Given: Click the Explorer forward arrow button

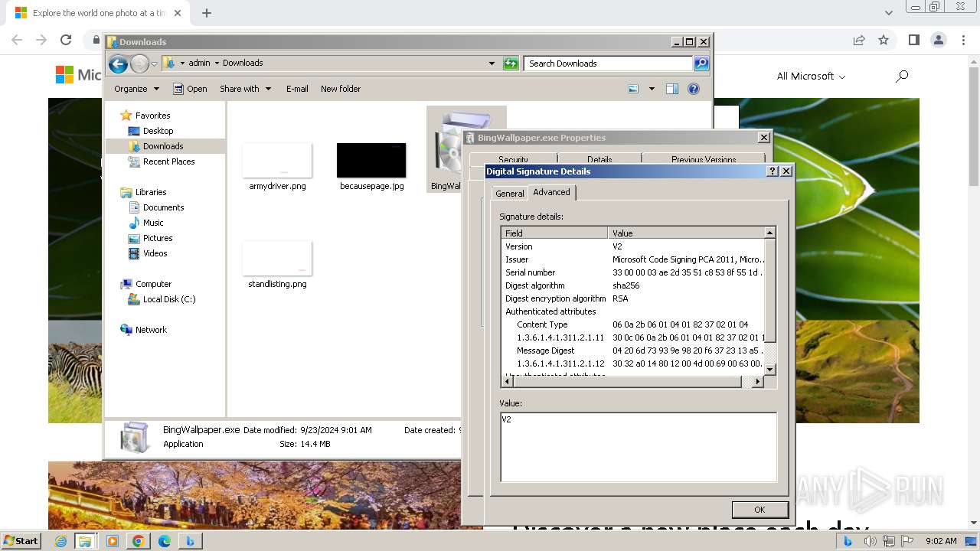Looking at the screenshot, I should [x=139, y=64].
